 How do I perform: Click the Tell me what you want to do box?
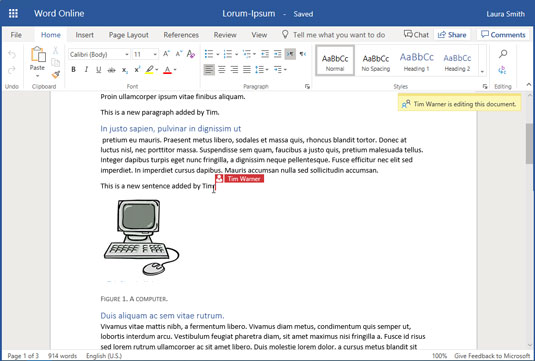[x=339, y=35]
